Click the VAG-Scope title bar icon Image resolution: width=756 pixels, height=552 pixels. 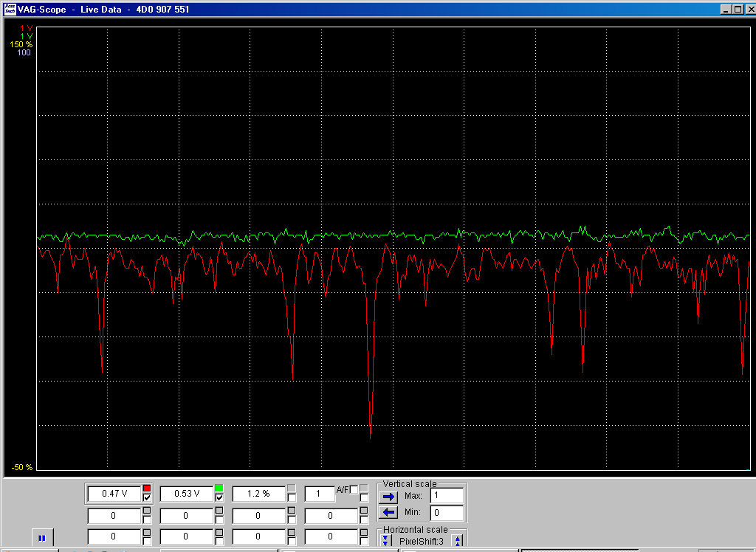point(10,9)
